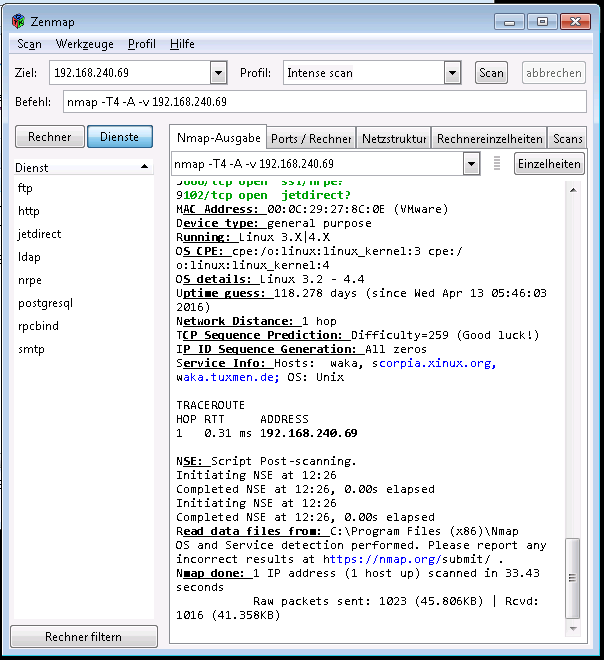Click the Device type general purpose line
This screenshot has width=604, height=660.
(x=274, y=223)
